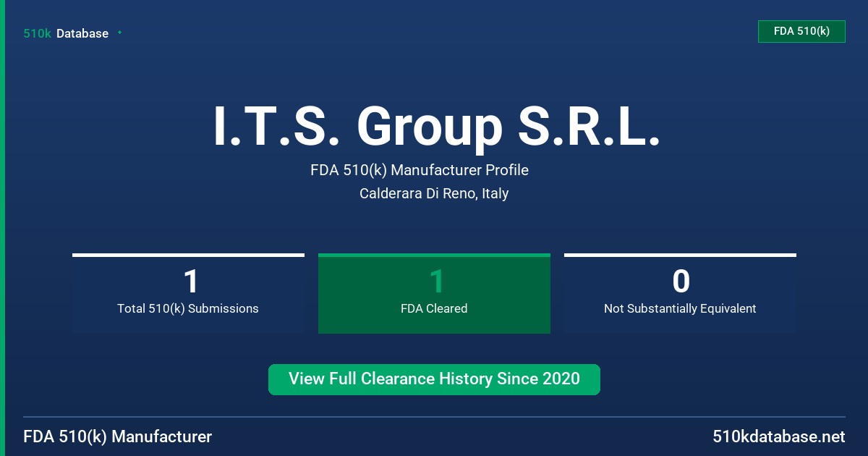Click the small green dot beside Database

(x=119, y=33)
